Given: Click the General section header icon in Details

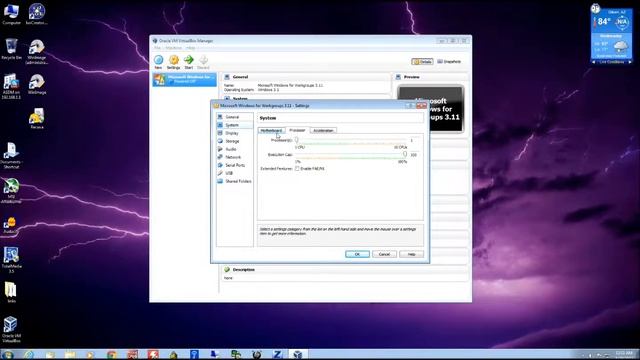Looking at the screenshot, I should 227,77.
